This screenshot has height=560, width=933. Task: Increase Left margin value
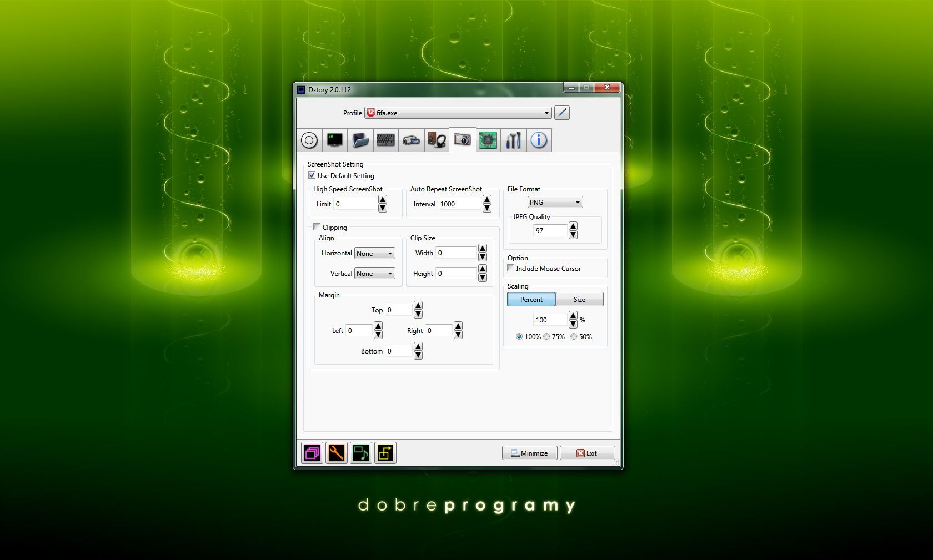click(378, 326)
